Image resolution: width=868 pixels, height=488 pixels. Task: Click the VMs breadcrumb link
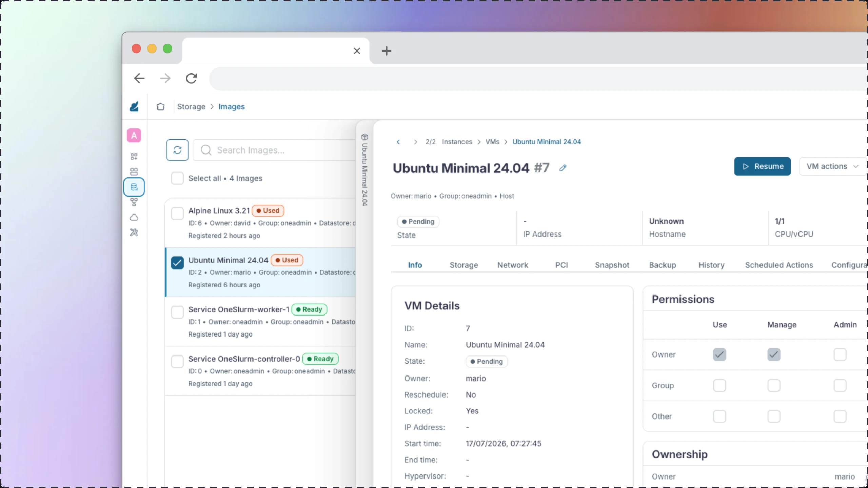(492, 142)
